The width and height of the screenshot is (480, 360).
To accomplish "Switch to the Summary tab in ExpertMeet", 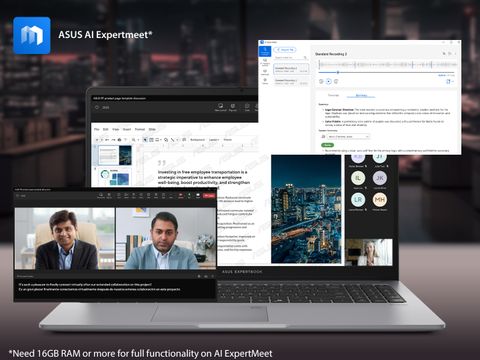I will pyautogui.click(x=361, y=95).
